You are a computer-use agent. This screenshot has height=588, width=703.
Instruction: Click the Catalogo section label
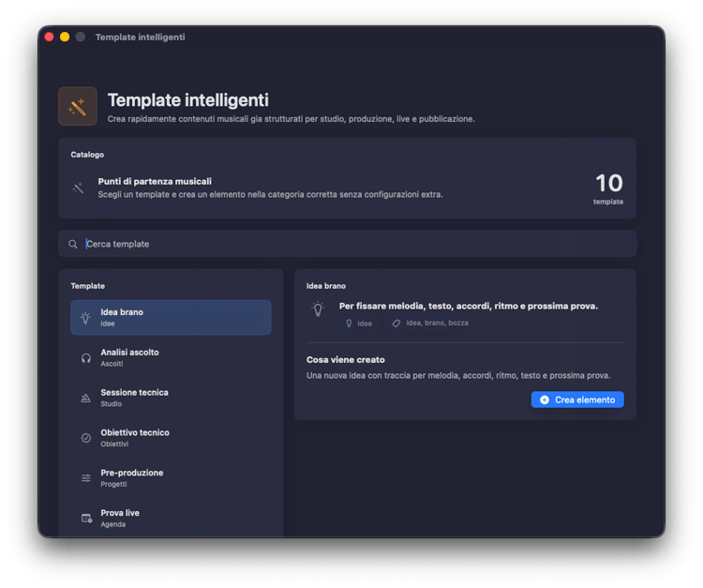click(87, 155)
